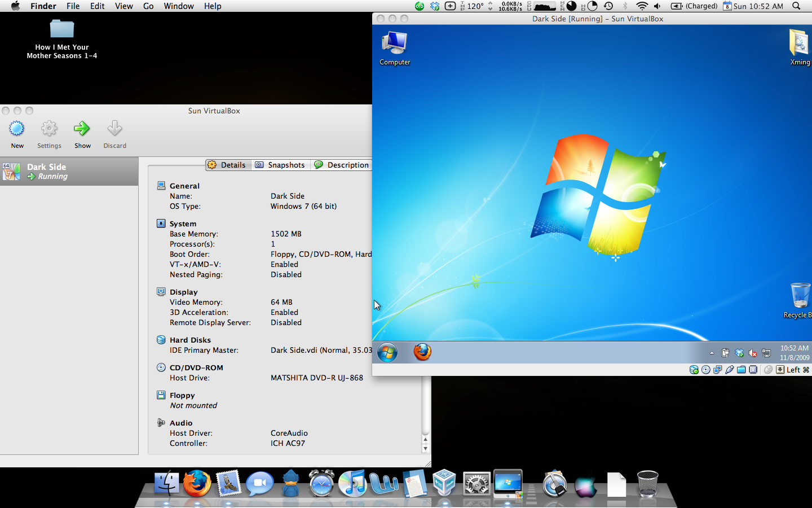Open the Display section heading link
Image resolution: width=812 pixels, height=508 pixels.
click(x=183, y=292)
